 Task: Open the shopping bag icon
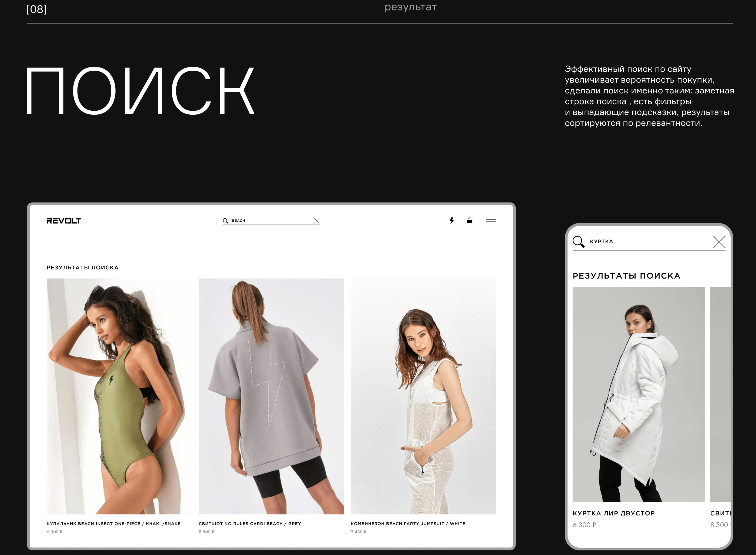point(469,220)
